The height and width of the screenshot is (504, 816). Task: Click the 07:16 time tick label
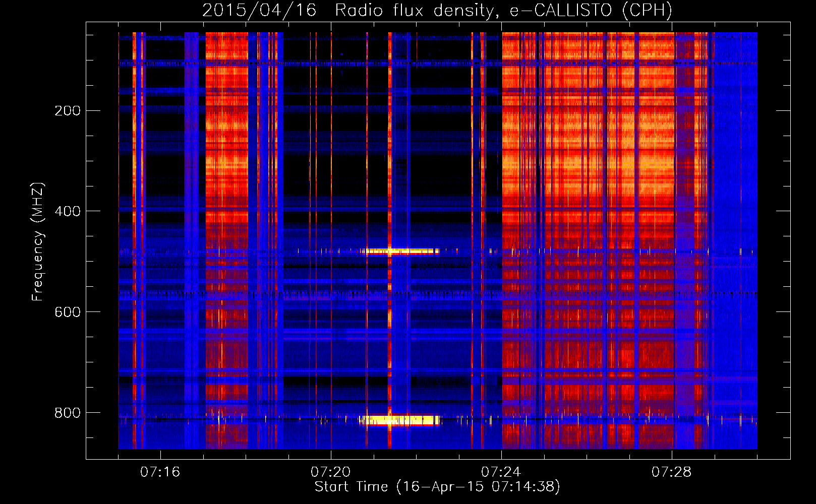160,472
